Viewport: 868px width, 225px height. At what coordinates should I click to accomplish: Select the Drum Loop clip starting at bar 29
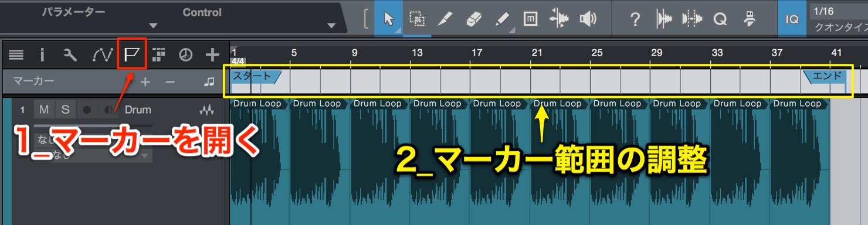point(680,161)
